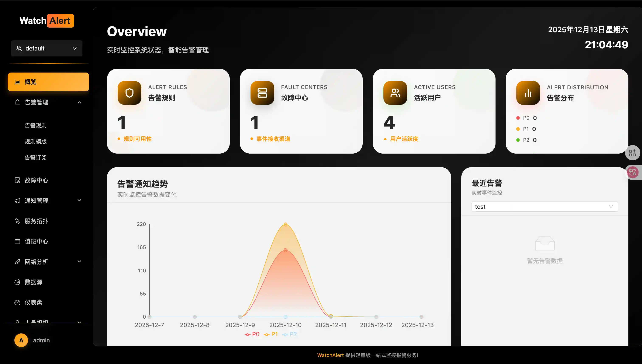Click the 2025-12-10 P1 peak data point
The width and height of the screenshot is (642, 364).
[285, 224]
